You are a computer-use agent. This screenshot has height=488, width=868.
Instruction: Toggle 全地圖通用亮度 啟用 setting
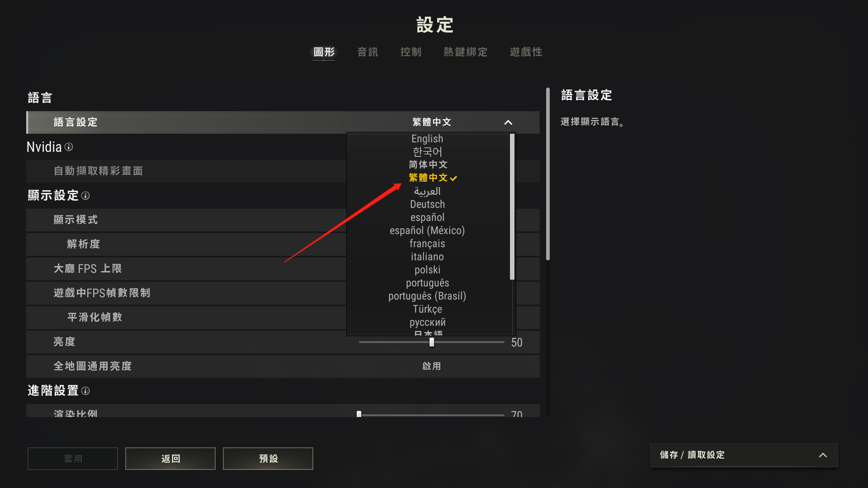pyautogui.click(x=432, y=366)
